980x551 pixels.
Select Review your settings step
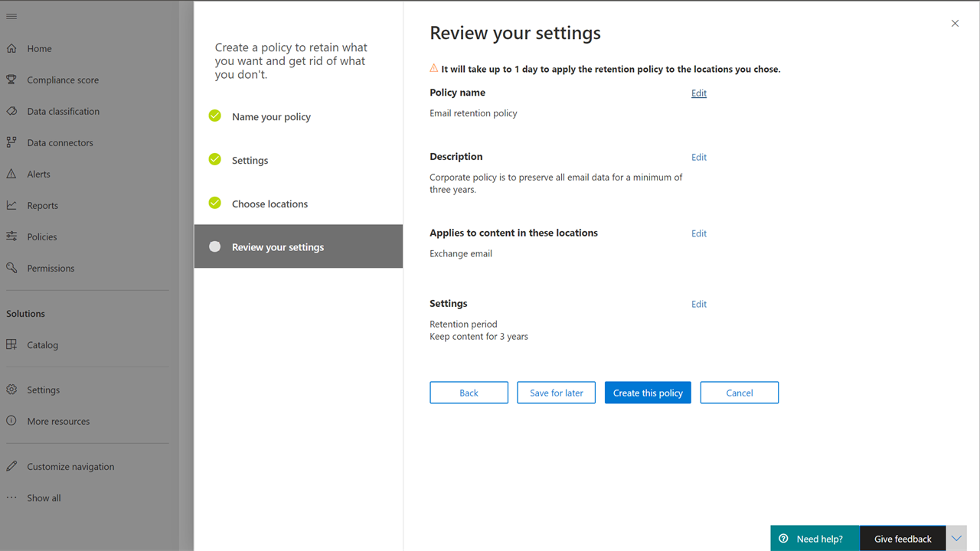(299, 246)
